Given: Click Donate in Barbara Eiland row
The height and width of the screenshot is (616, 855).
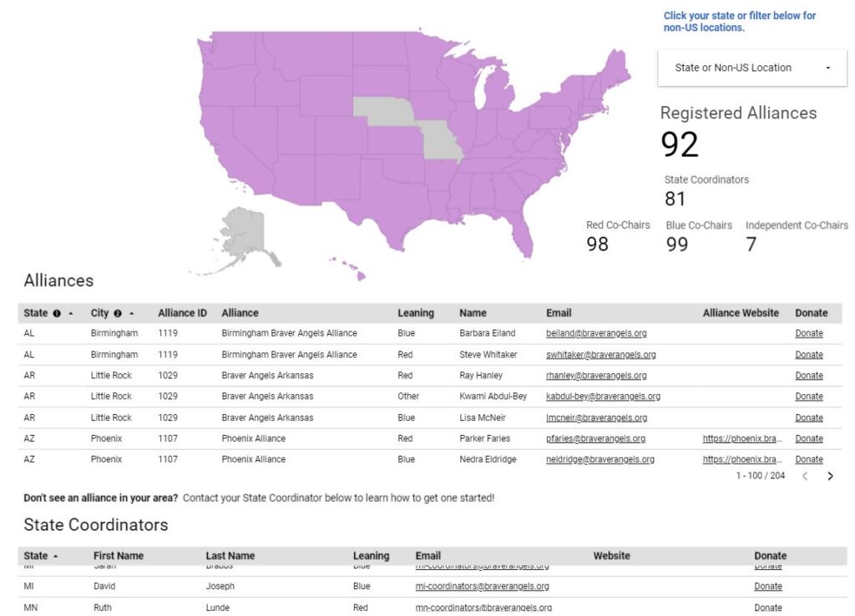Looking at the screenshot, I should click(x=809, y=333).
